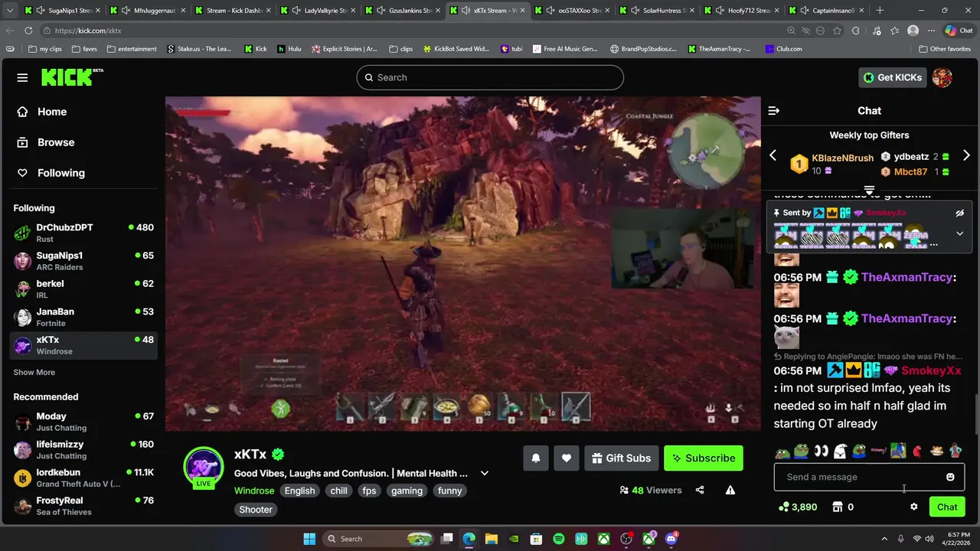Follow xKTx using the heart icon
980x551 pixels.
pos(567,458)
